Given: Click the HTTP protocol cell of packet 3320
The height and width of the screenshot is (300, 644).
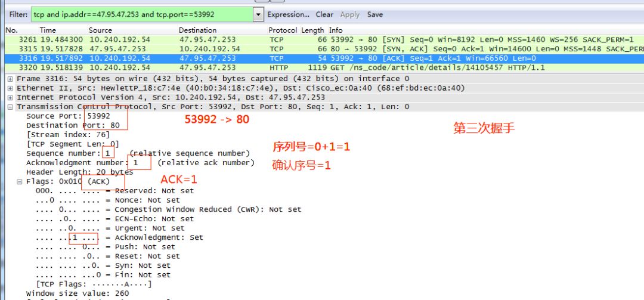Looking at the screenshot, I should click(279, 67).
